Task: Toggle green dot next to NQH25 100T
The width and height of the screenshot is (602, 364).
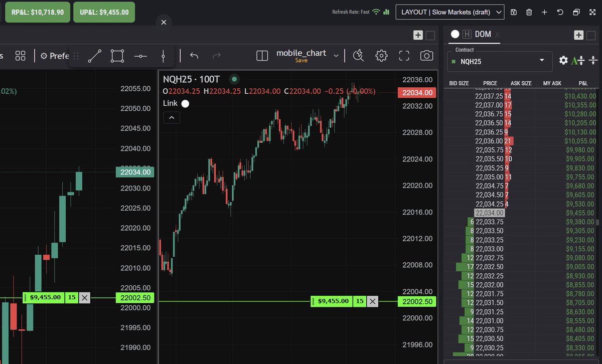Action: point(234,79)
